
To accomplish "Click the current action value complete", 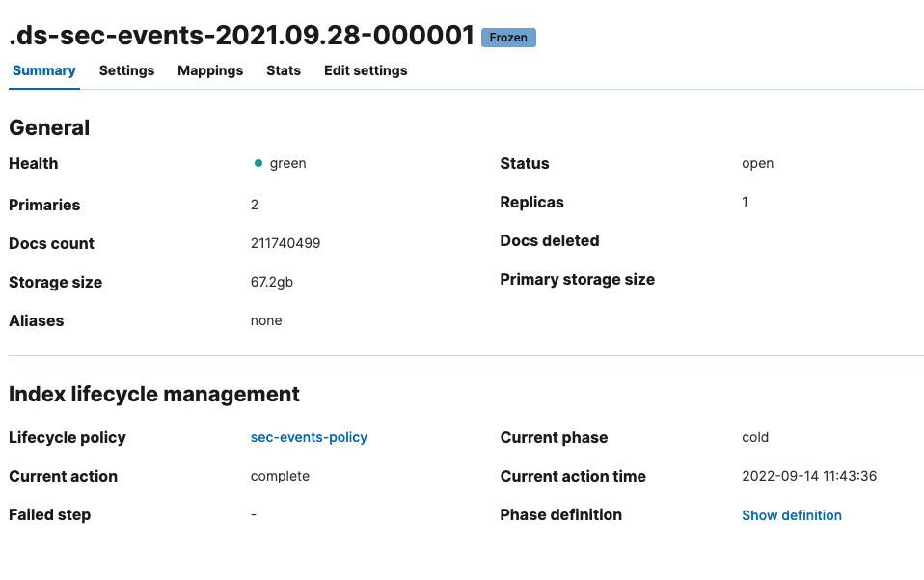I will (280, 476).
